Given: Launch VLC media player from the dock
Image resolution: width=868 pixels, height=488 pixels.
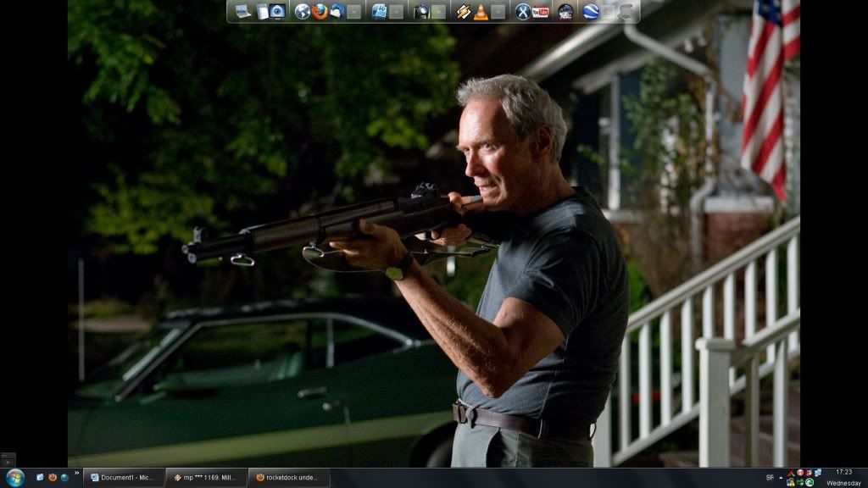Looking at the screenshot, I should [x=481, y=12].
